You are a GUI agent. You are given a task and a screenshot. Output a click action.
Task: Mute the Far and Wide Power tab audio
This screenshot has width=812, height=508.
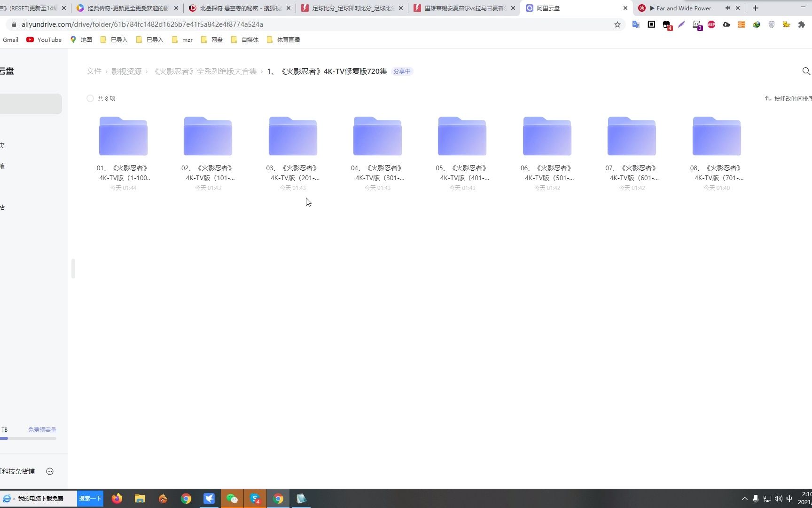[727, 8]
